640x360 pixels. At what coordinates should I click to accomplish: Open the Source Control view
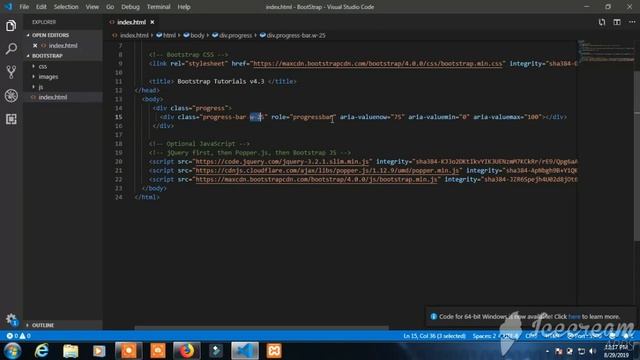click(x=11, y=72)
